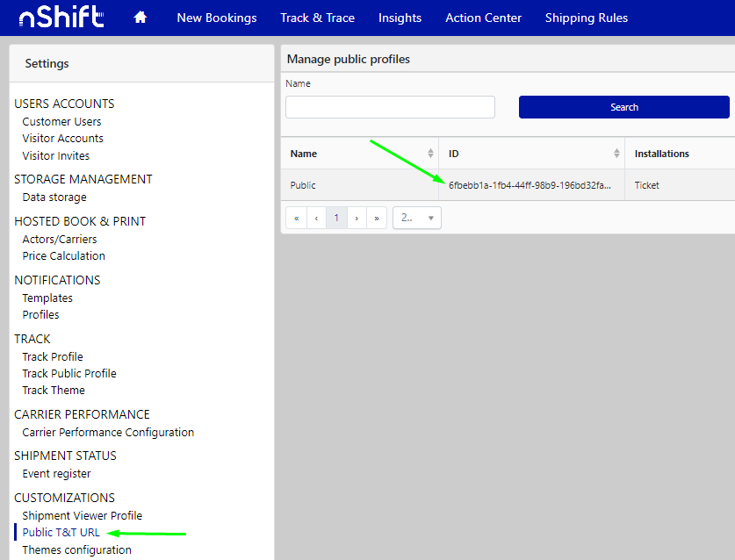Open Event register settings
Viewport: 735px width, 560px height.
[x=57, y=474]
